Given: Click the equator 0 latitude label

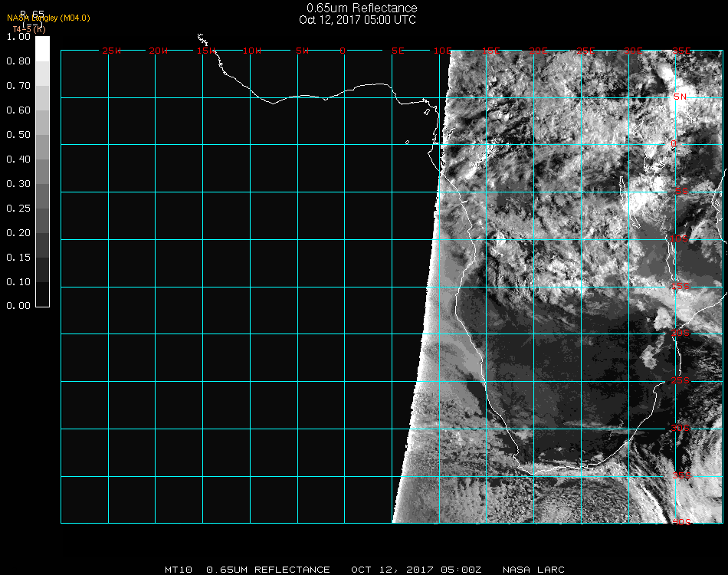Looking at the screenshot, I should click(x=674, y=143).
